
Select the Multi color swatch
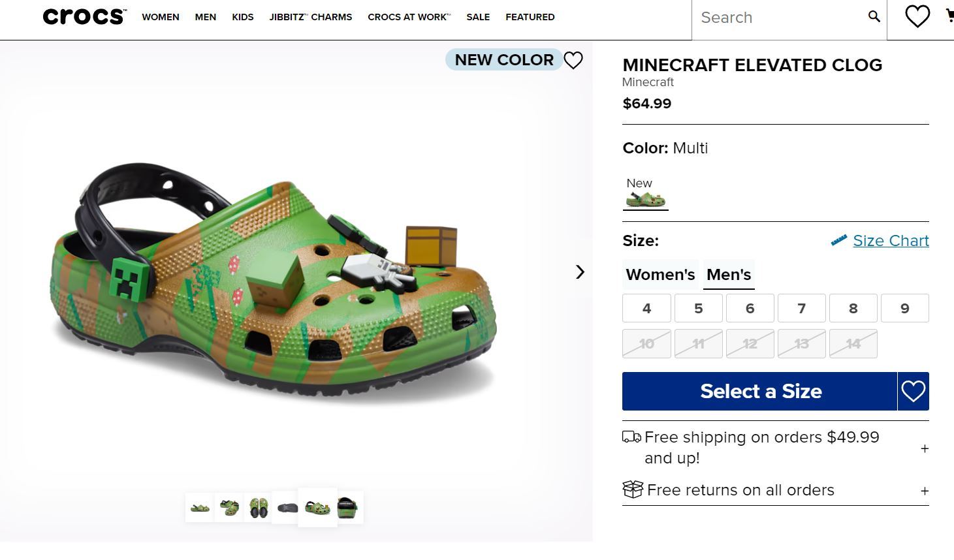tap(645, 199)
